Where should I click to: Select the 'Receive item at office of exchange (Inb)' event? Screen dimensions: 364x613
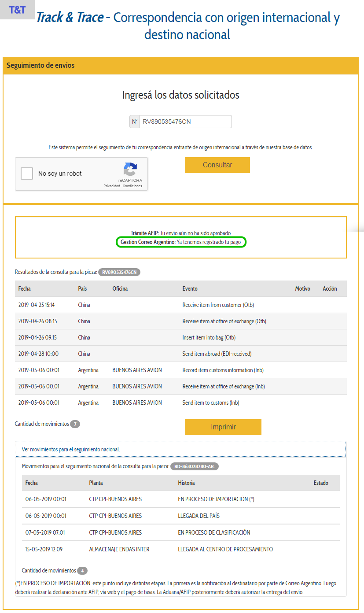pos(224,387)
